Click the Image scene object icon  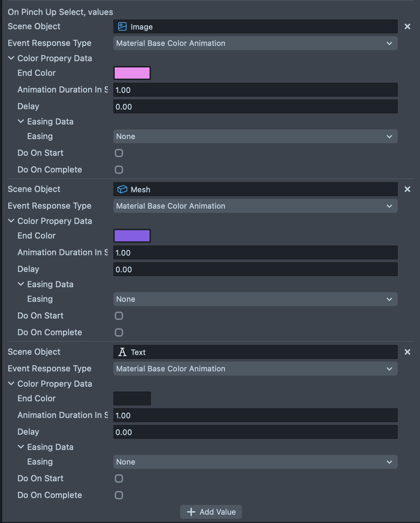(122, 27)
